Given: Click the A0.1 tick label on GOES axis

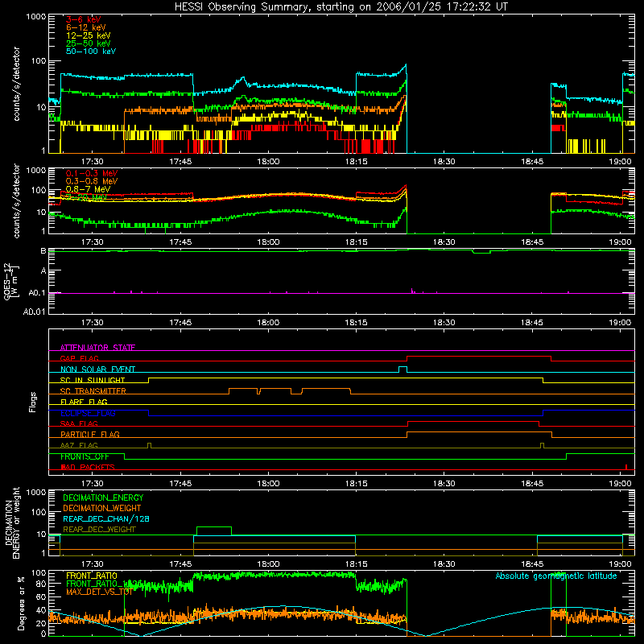Looking at the screenshot, I should (36, 293).
